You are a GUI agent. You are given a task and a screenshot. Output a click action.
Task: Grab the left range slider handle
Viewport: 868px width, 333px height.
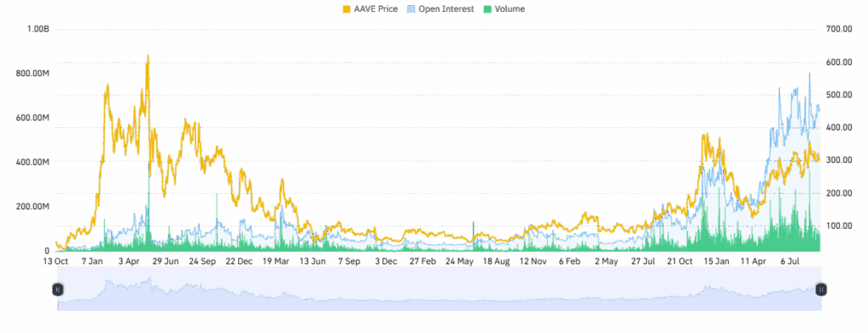pos(58,289)
